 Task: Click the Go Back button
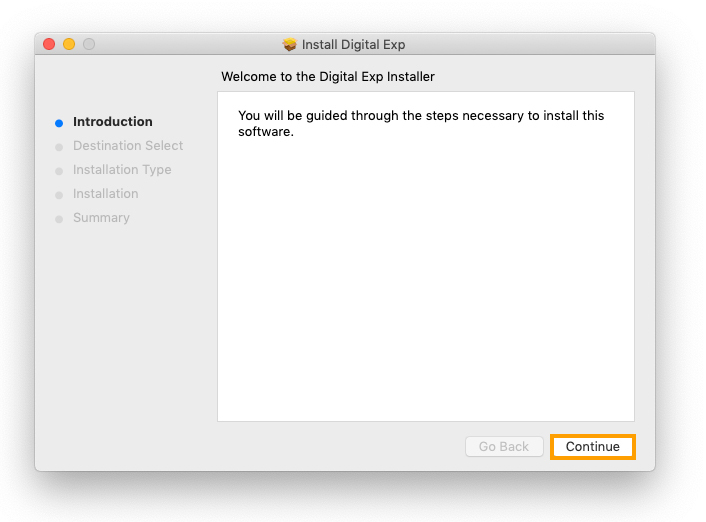pos(504,447)
